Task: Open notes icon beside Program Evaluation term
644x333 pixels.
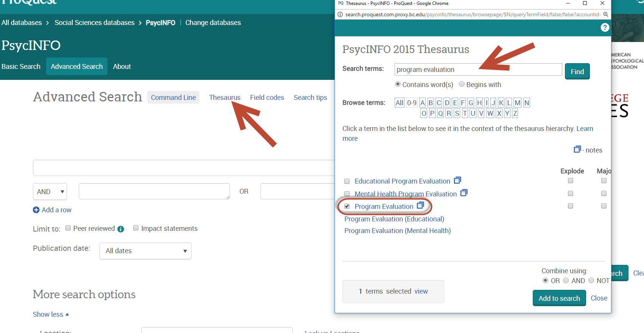Action: point(420,205)
